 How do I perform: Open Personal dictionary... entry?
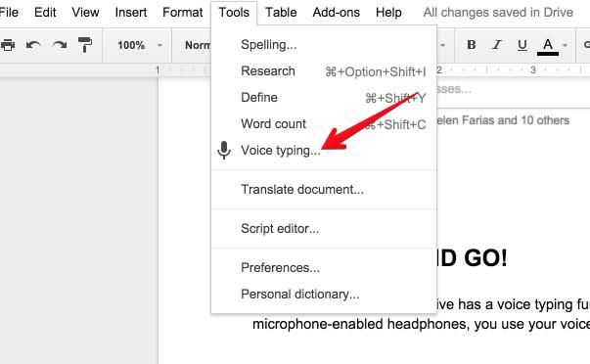pos(324,294)
